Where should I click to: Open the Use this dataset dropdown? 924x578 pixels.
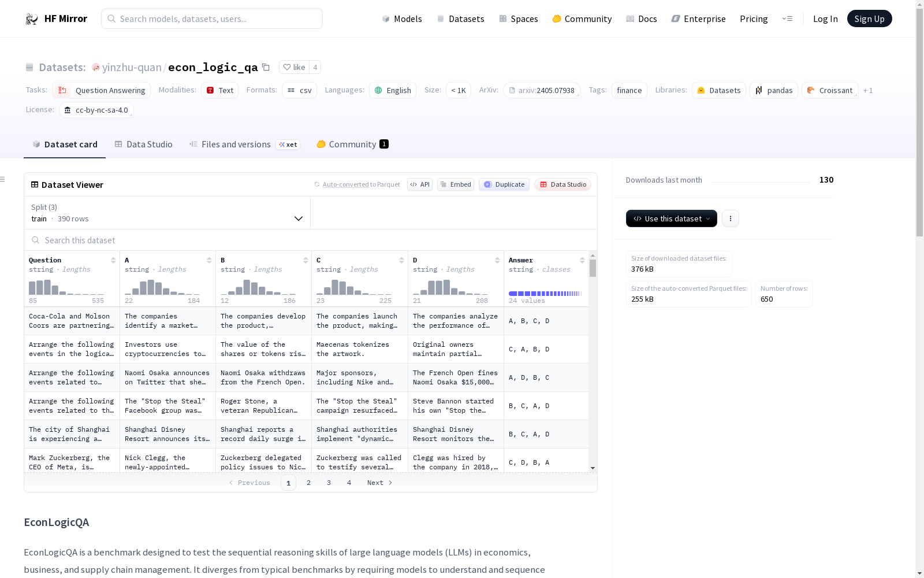pos(672,218)
